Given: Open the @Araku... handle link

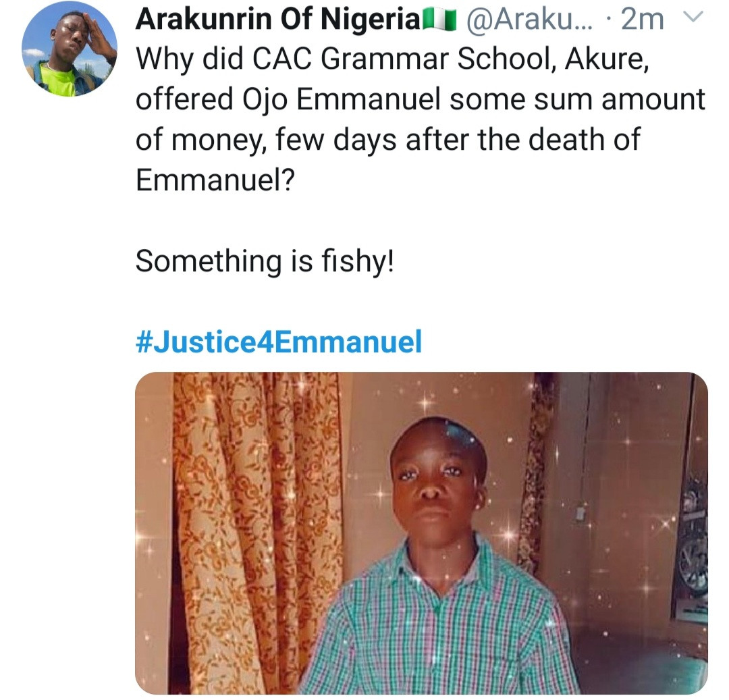Looking at the screenshot, I should 529,19.
